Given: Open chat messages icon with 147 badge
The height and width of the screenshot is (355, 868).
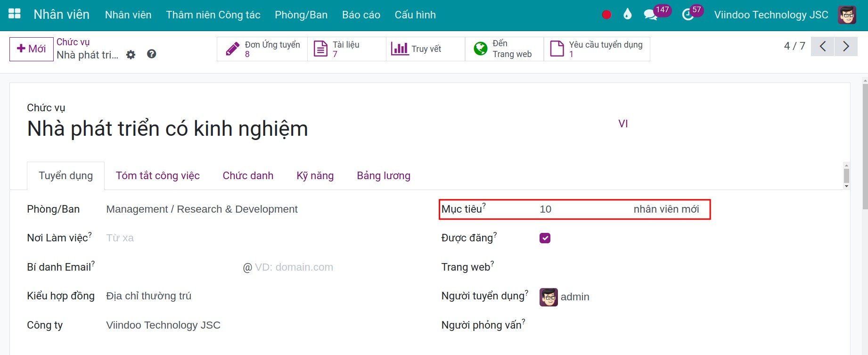Looking at the screenshot, I should [657, 13].
